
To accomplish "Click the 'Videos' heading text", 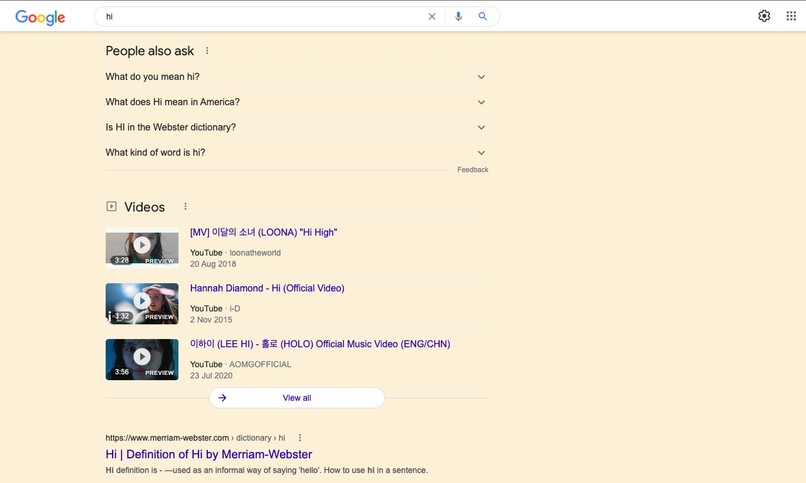I will pyautogui.click(x=144, y=207).
